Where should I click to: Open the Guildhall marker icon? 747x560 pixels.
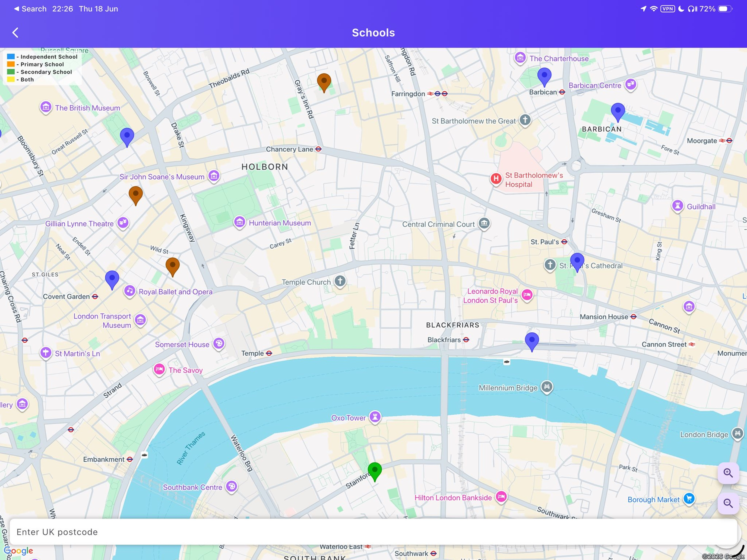point(678,206)
